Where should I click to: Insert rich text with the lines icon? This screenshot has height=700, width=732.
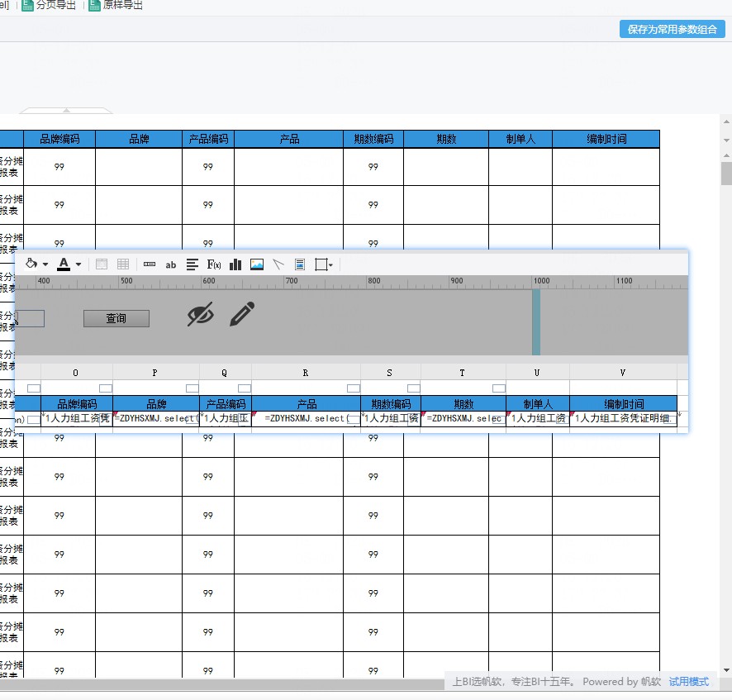pos(192,264)
